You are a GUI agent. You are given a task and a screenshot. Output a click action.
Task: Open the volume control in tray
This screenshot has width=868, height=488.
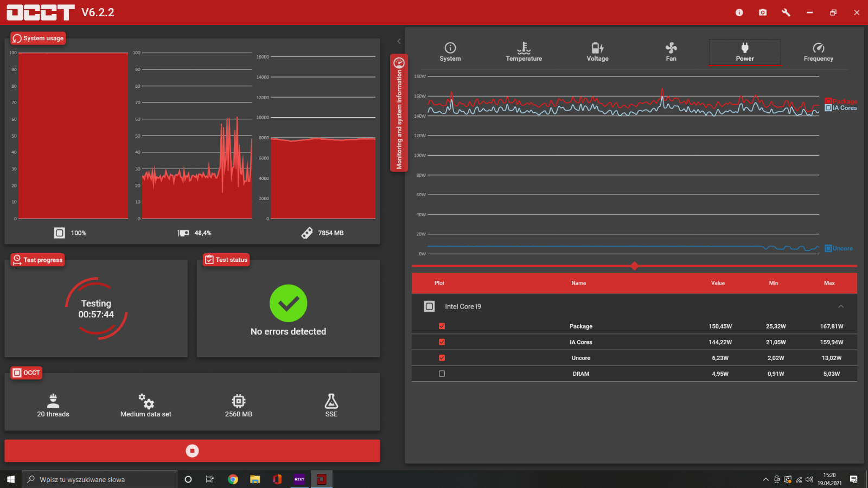point(809,479)
